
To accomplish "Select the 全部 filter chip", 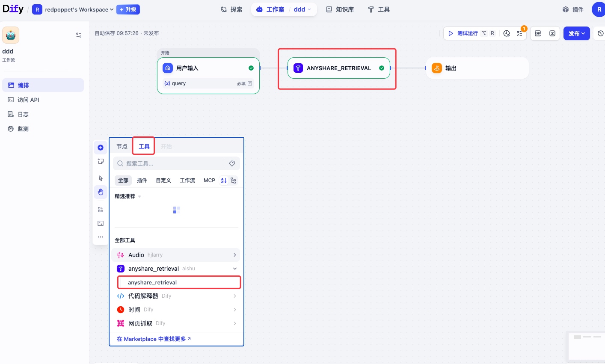I will (123, 181).
